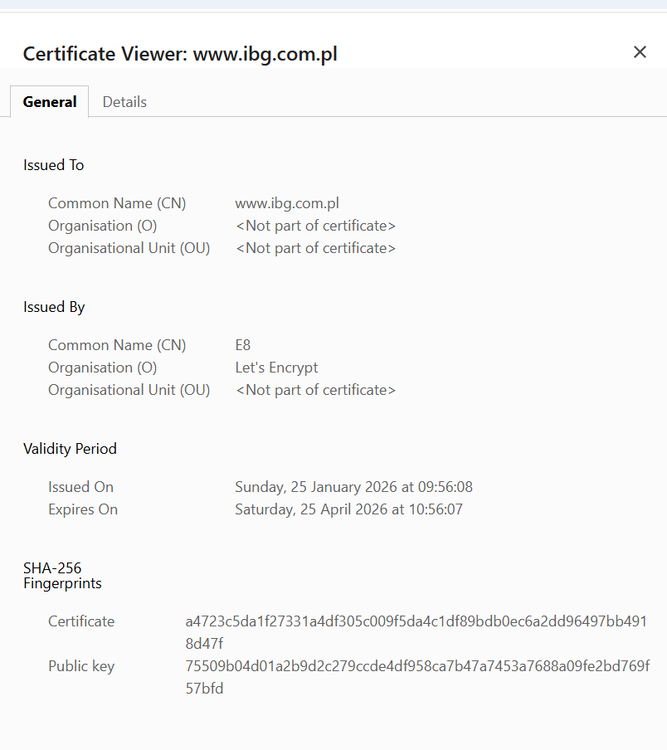
Task: Click the Let's Encrypt organisation value
Action: (x=276, y=367)
